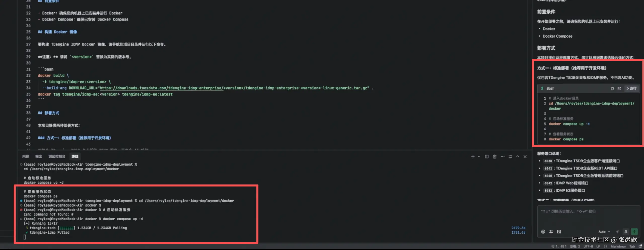The image size is (644, 250).
Task: Click 'zsh: command not found' terminal line
Action: 49,214
